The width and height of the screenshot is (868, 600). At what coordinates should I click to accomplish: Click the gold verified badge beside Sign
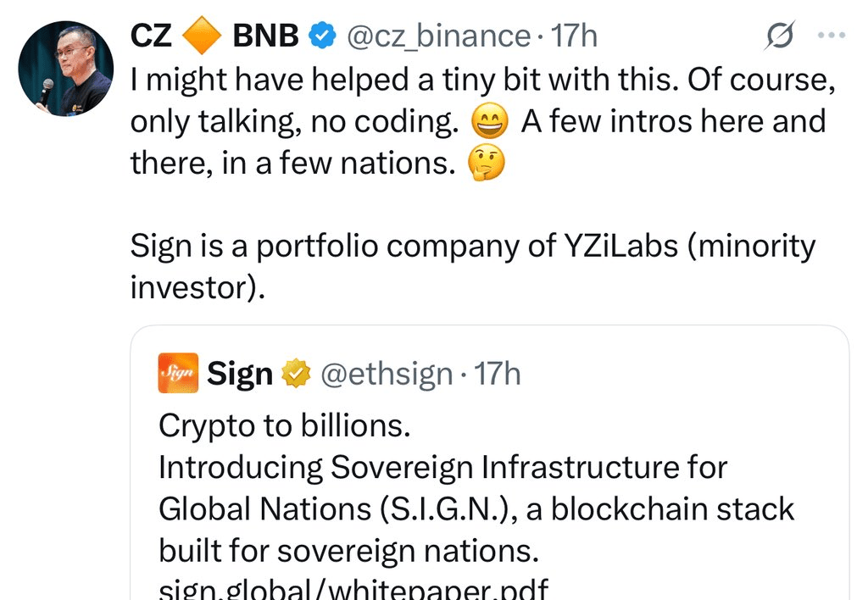(x=296, y=374)
